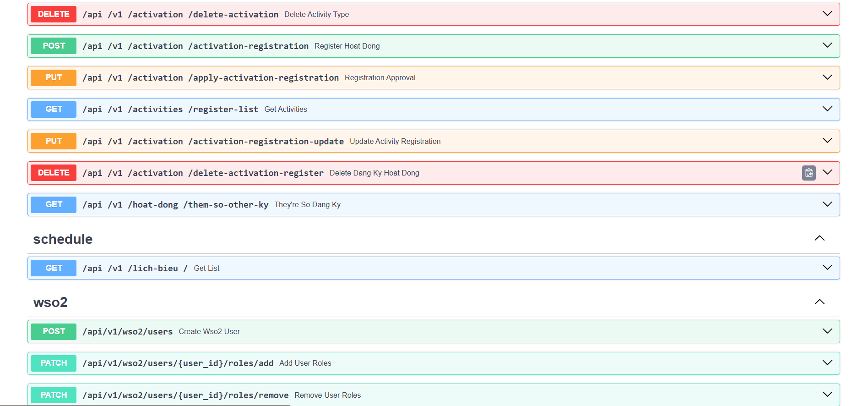Open /users/{user_id}/roles/remove path link
This screenshot has height=406, width=868.
click(x=185, y=395)
